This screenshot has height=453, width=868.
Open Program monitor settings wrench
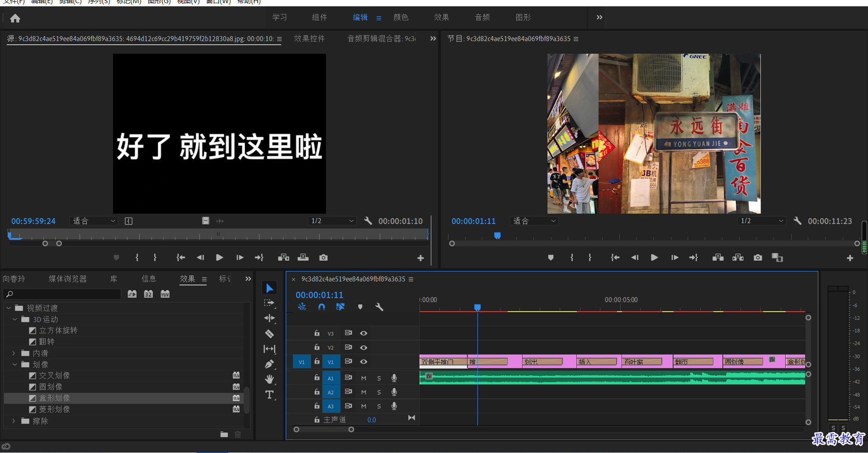pyautogui.click(x=797, y=221)
